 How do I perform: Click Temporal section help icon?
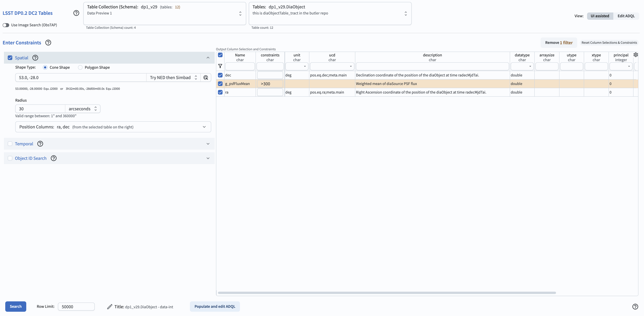click(x=40, y=144)
